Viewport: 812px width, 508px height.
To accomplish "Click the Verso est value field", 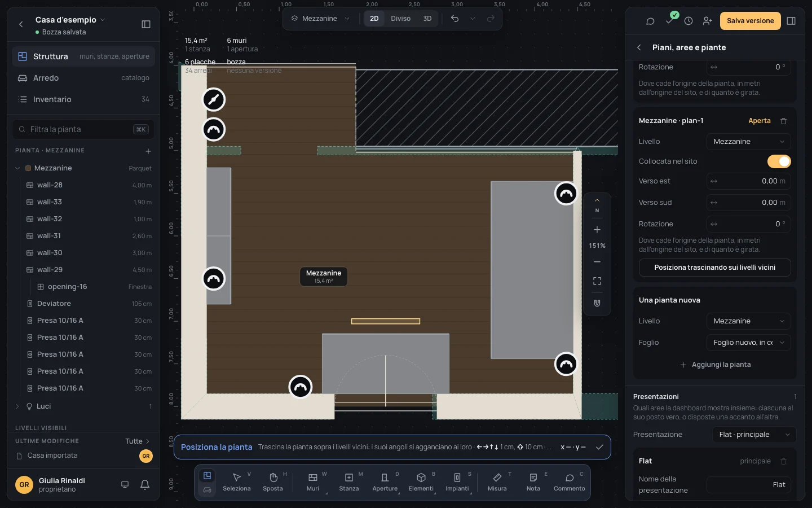I will click(x=749, y=181).
